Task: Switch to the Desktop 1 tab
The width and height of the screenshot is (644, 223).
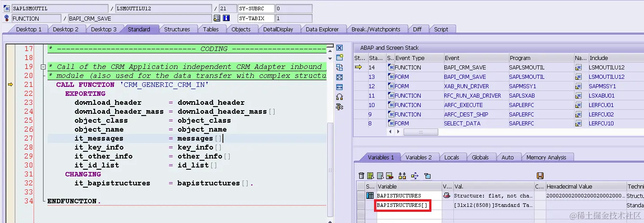Action: click(29, 29)
